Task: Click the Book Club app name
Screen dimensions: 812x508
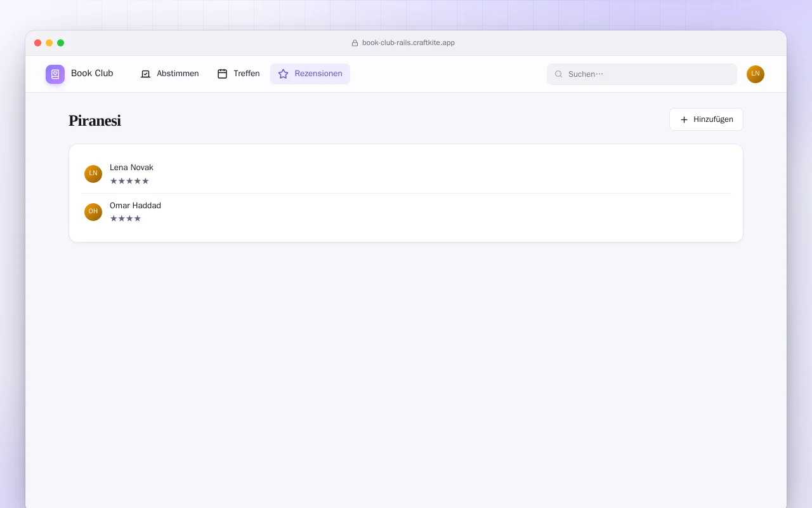Action: point(92,74)
